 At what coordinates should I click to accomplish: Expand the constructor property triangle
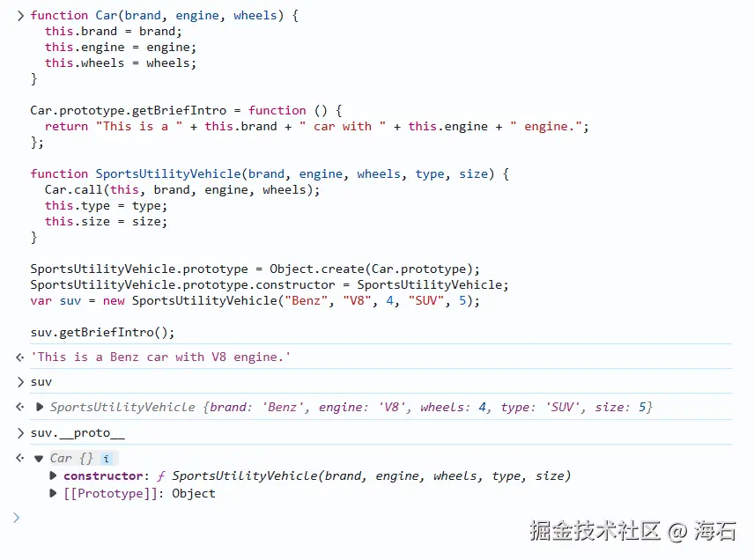pos(54,475)
